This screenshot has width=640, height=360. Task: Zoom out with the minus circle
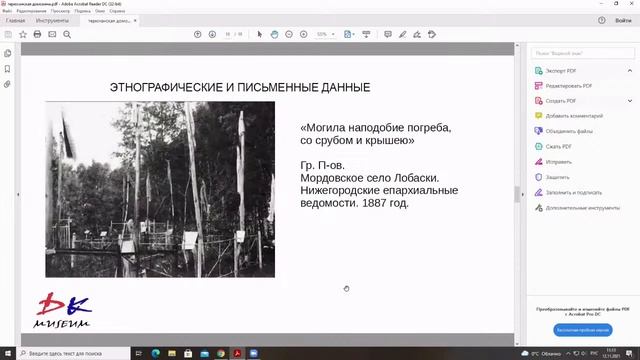pos(289,34)
